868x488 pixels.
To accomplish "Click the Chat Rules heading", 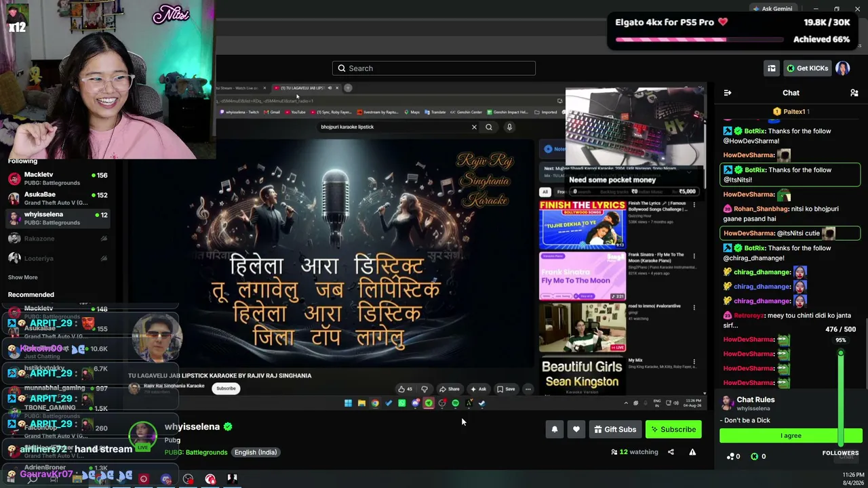I will click(x=755, y=400).
